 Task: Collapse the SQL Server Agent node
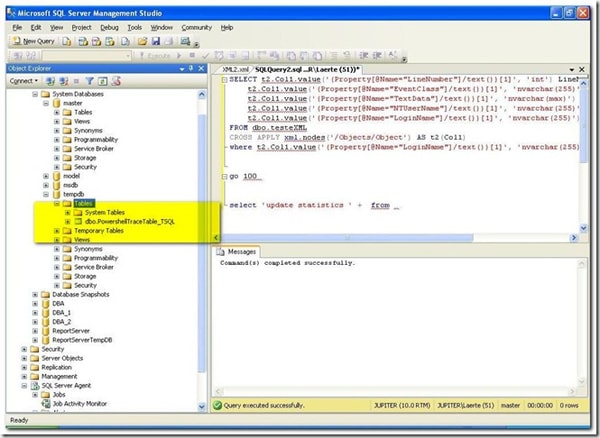coord(24,386)
